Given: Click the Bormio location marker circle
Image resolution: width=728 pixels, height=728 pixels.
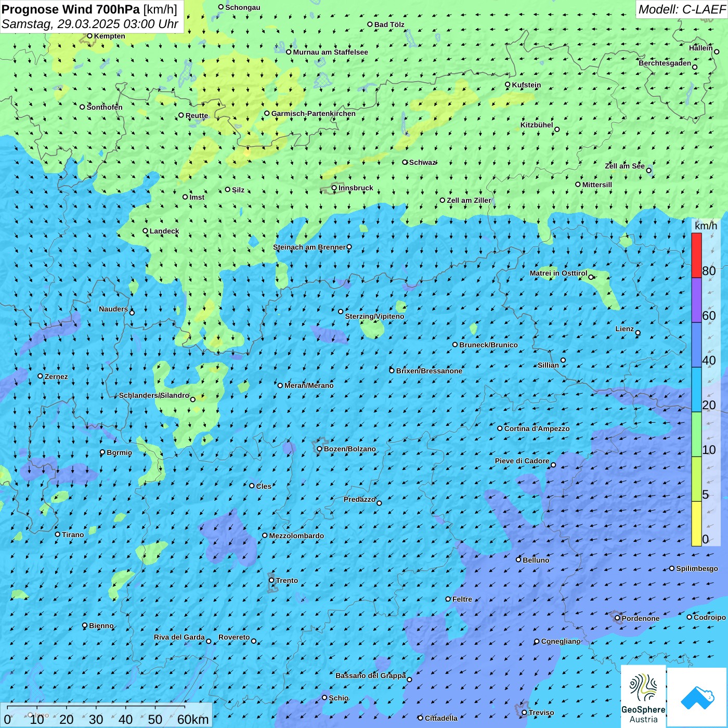Looking at the screenshot, I should coord(102,452).
